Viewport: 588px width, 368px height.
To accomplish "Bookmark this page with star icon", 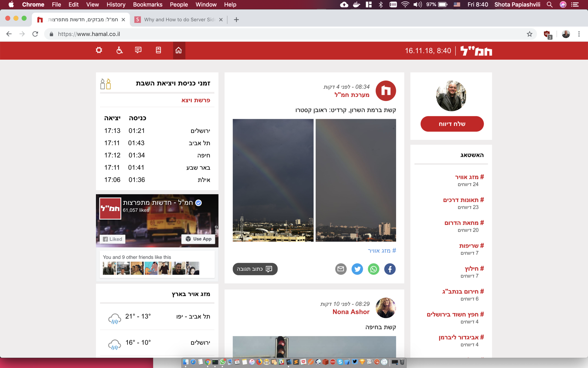I will [529, 34].
